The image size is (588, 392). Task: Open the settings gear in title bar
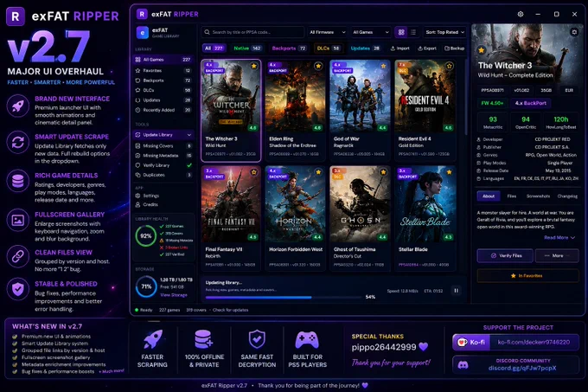(521, 14)
